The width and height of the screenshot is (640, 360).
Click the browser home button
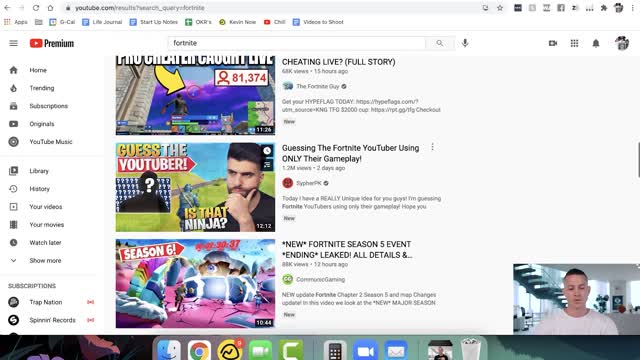click(x=50, y=8)
